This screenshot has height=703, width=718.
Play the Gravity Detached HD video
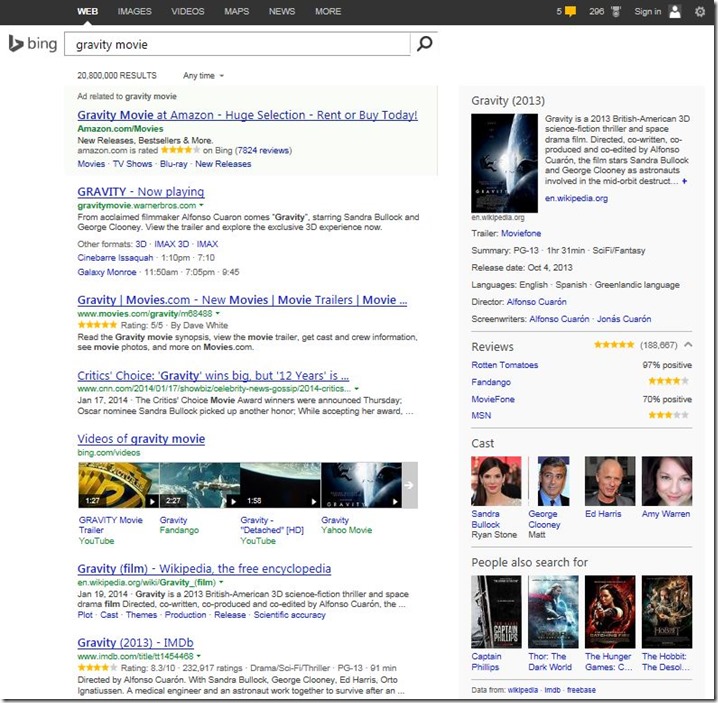tap(280, 485)
